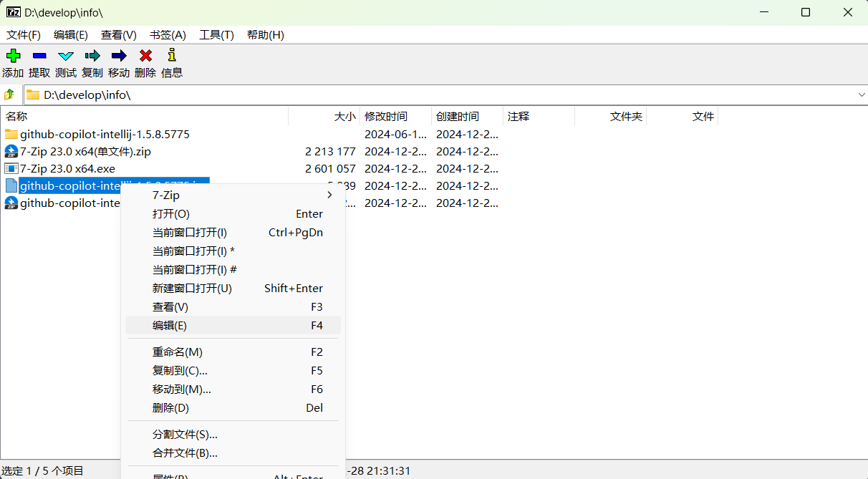Choose 复制到(C)... from context menu
The height and width of the screenshot is (479, 868).
tap(233, 370)
